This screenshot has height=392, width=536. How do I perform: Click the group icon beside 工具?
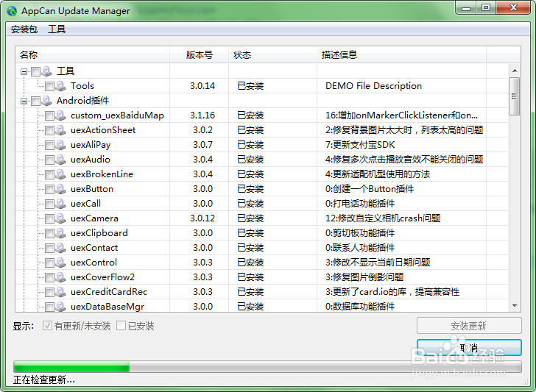tap(46, 71)
